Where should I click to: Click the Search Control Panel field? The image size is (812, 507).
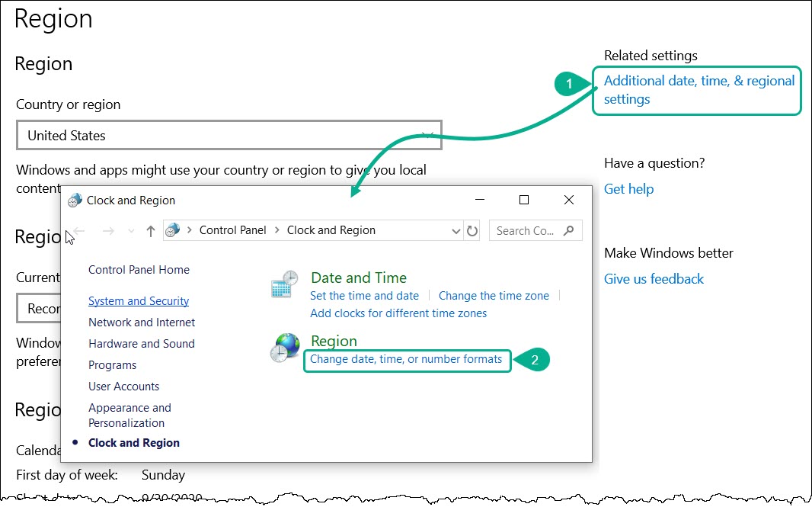pyautogui.click(x=535, y=231)
